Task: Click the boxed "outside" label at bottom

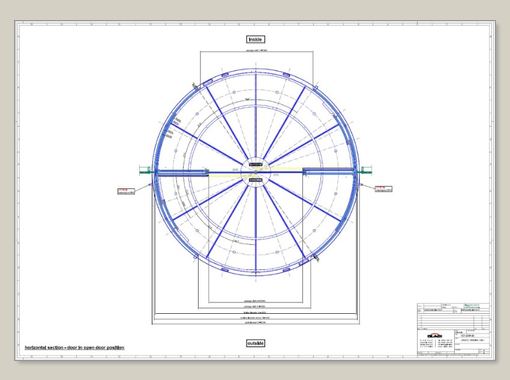Action: [256, 343]
